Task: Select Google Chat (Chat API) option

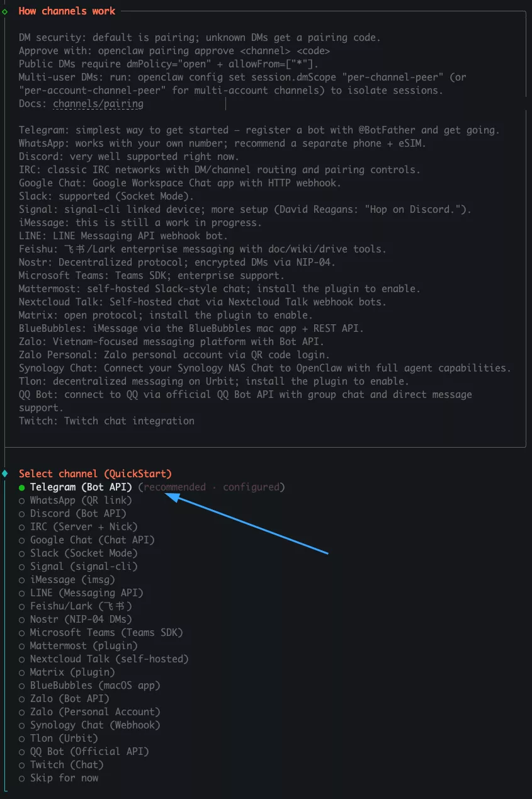Action: (x=92, y=540)
